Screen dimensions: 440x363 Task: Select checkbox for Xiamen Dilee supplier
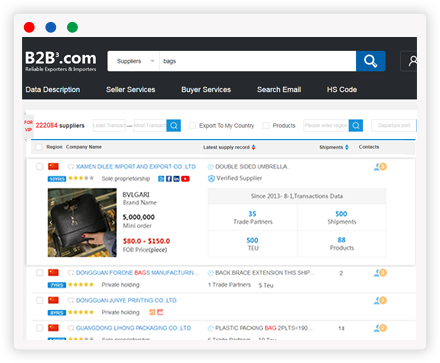[40, 167]
